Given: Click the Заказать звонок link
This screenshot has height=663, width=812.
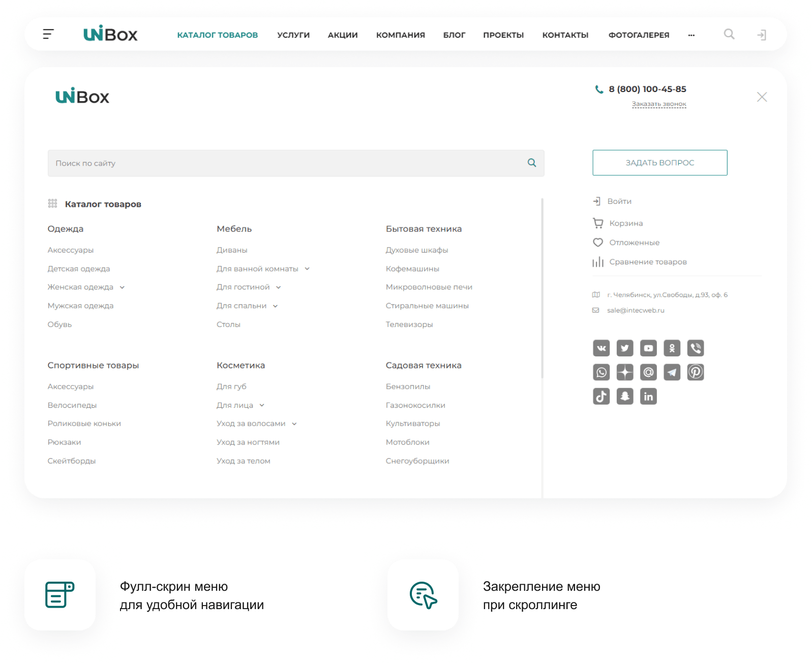Looking at the screenshot, I should point(658,104).
